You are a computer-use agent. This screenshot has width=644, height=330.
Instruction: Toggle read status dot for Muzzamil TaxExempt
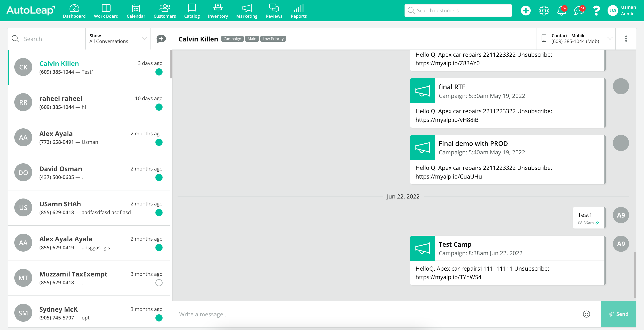[159, 283]
